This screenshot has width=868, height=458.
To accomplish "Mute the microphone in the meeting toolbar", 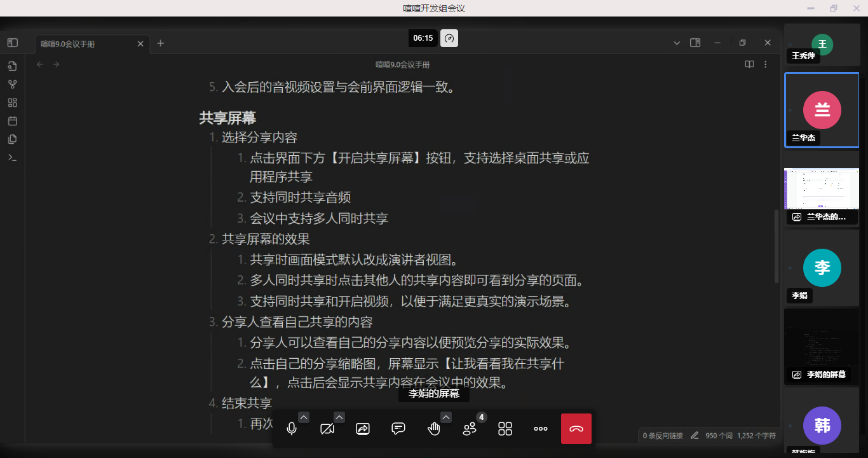I will tap(292, 429).
